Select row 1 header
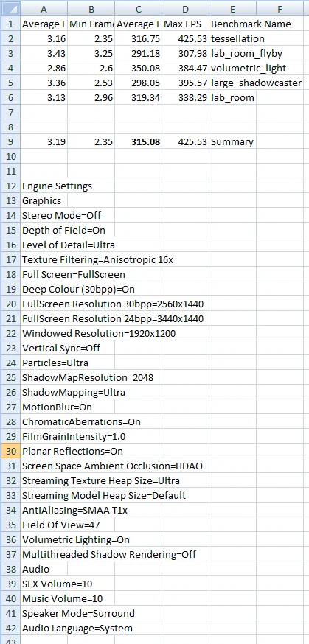Image resolution: width=309 pixels, height=644 pixels. [10, 24]
